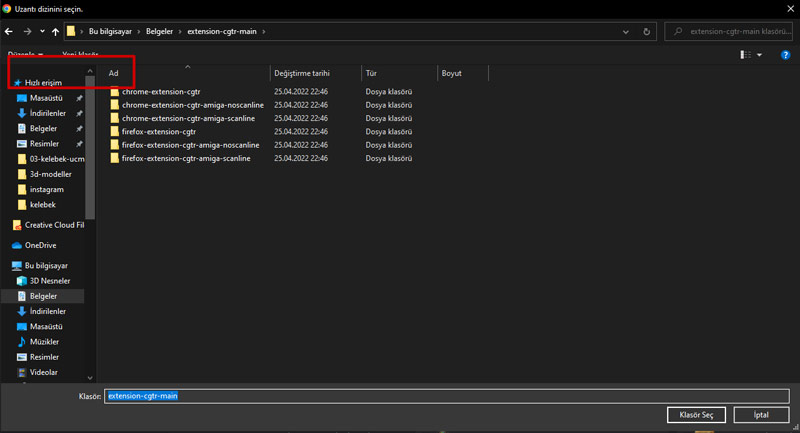Open the '3d-modeller' sidebar folder

coord(51,174)
